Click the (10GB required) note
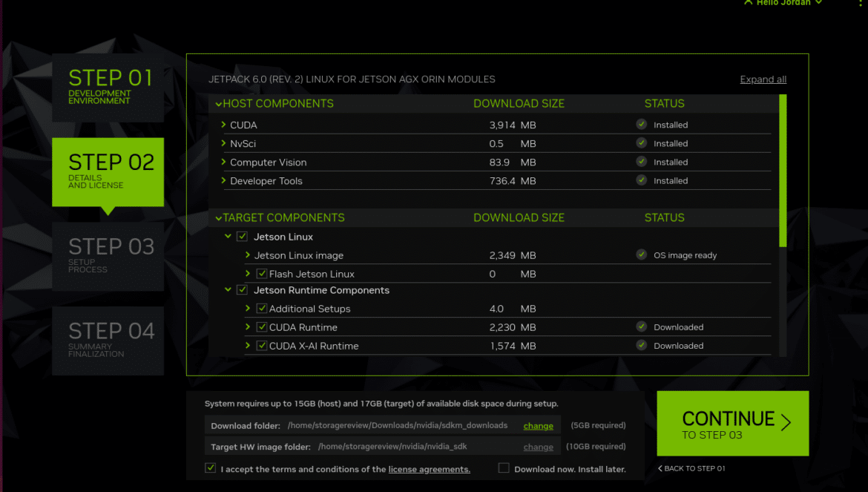This screenshot has width=868, height=492. coord(596,446)
